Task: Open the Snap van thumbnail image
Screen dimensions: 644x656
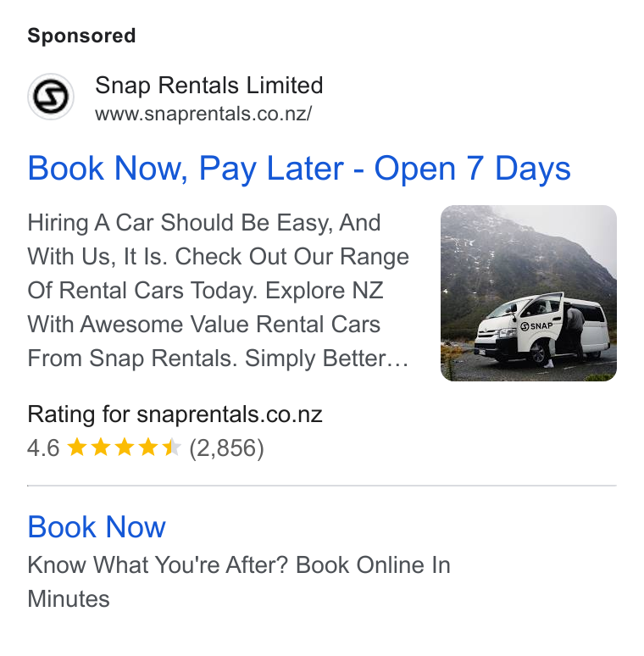Action: coord(529,293)
